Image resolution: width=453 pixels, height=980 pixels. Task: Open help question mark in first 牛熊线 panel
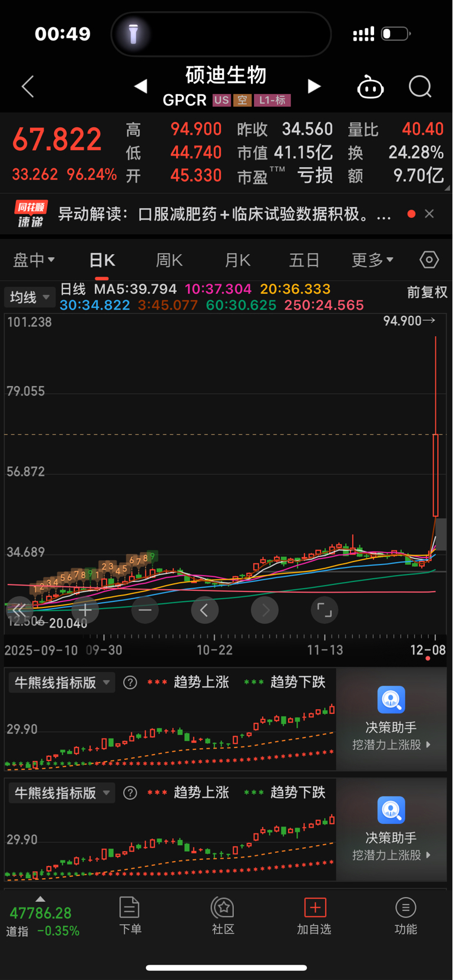click(x=130, y=682)
